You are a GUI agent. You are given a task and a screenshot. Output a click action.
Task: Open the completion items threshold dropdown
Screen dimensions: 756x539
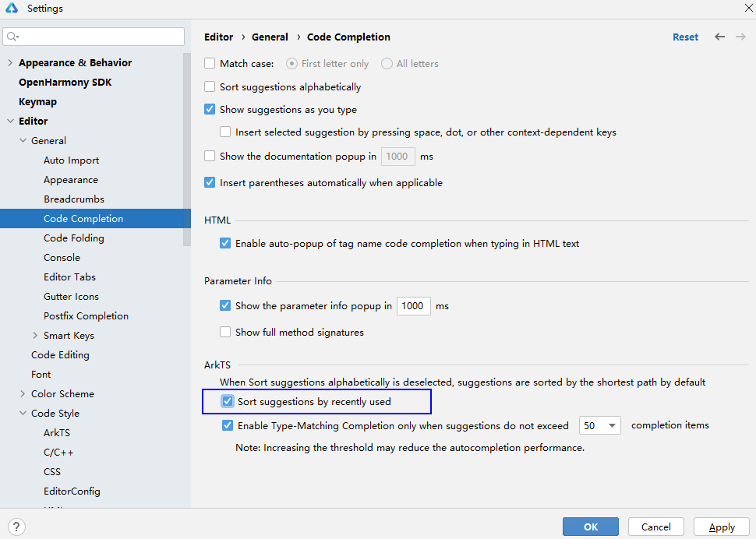point(600,426)
